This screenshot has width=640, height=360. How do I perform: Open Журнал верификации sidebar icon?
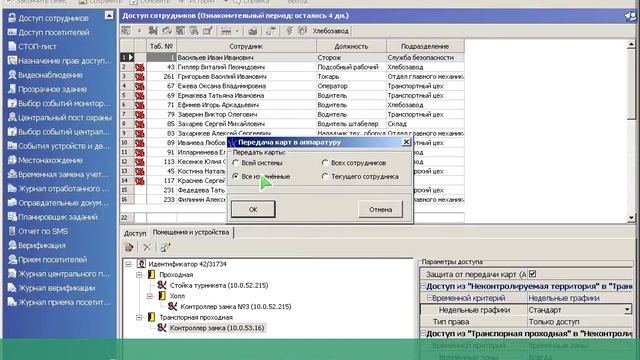coord(12,288)
